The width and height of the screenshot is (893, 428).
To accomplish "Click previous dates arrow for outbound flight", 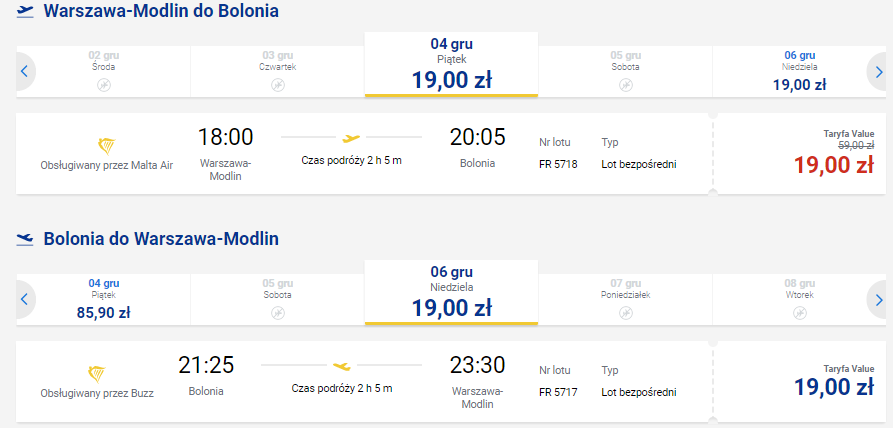I will pyautogui.click(x=24, y=72).
